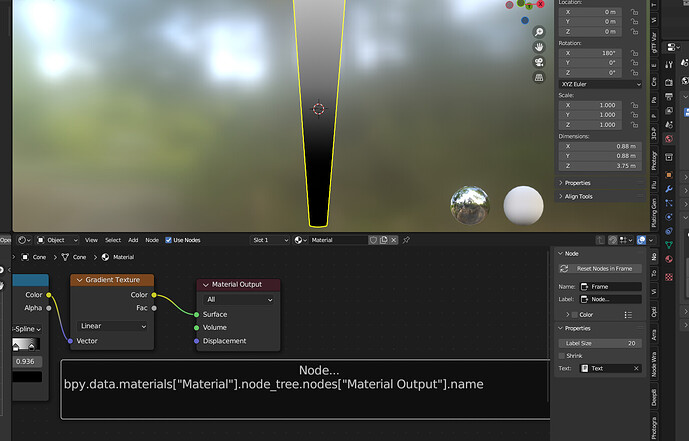This screenshot has width=689, height=441.
Task: Toggle the node editor overlays button
Action: 642,240
